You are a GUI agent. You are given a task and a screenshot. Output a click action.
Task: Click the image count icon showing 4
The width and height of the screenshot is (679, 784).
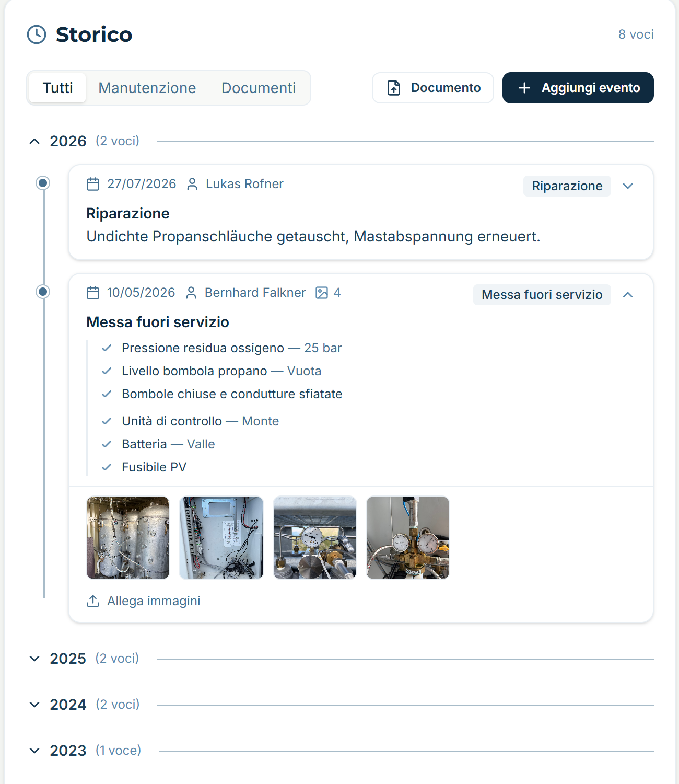(x=322, y=293)
